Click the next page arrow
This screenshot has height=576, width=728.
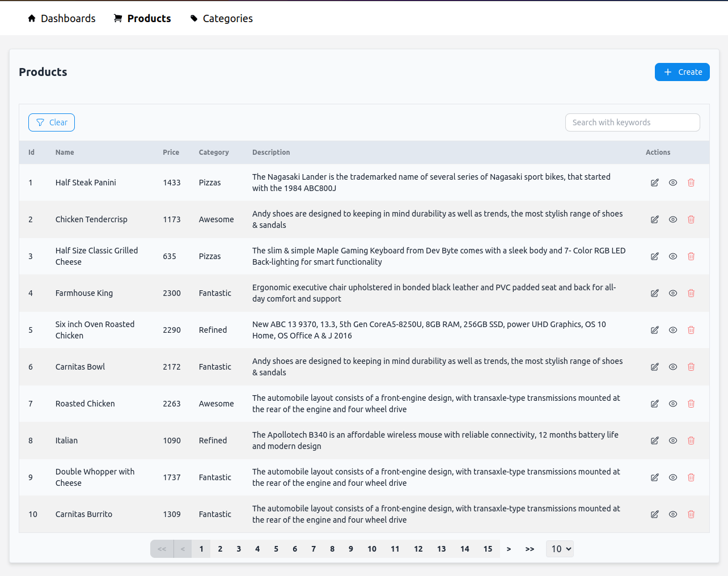coord(508,549)
